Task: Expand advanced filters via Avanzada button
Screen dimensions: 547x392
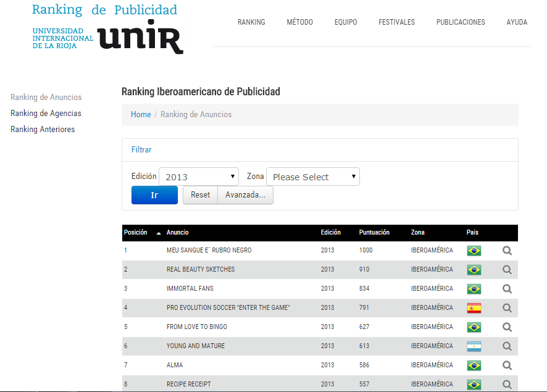Action: coord(245,194)
